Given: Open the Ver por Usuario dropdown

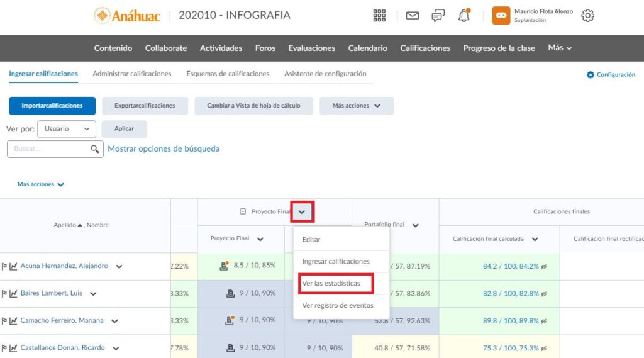Looking at the screenshot, I should 67,129.
